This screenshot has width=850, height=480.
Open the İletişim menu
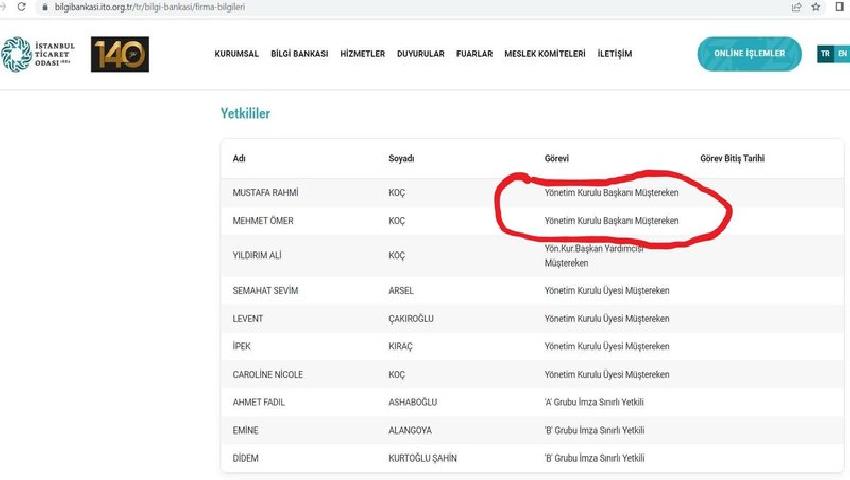615,54
